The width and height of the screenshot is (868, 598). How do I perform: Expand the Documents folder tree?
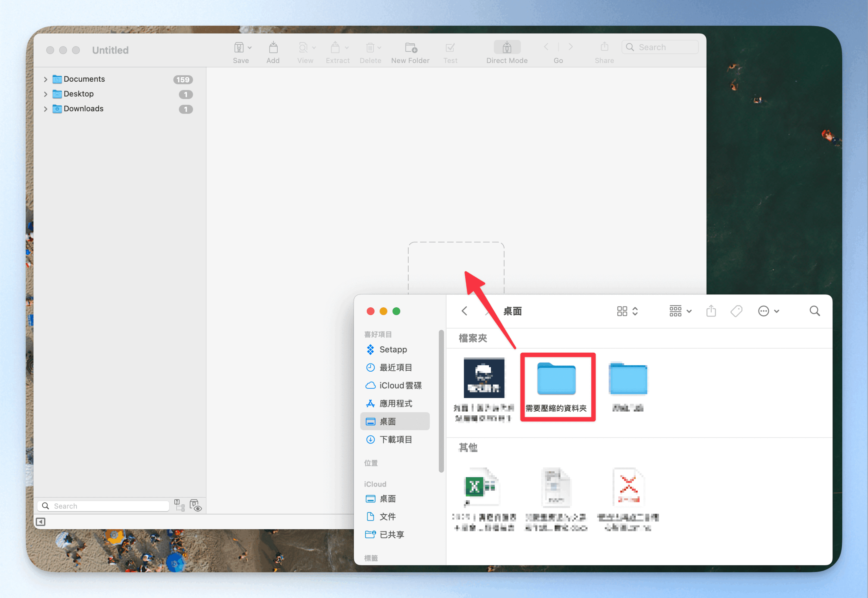coord(45,79)
